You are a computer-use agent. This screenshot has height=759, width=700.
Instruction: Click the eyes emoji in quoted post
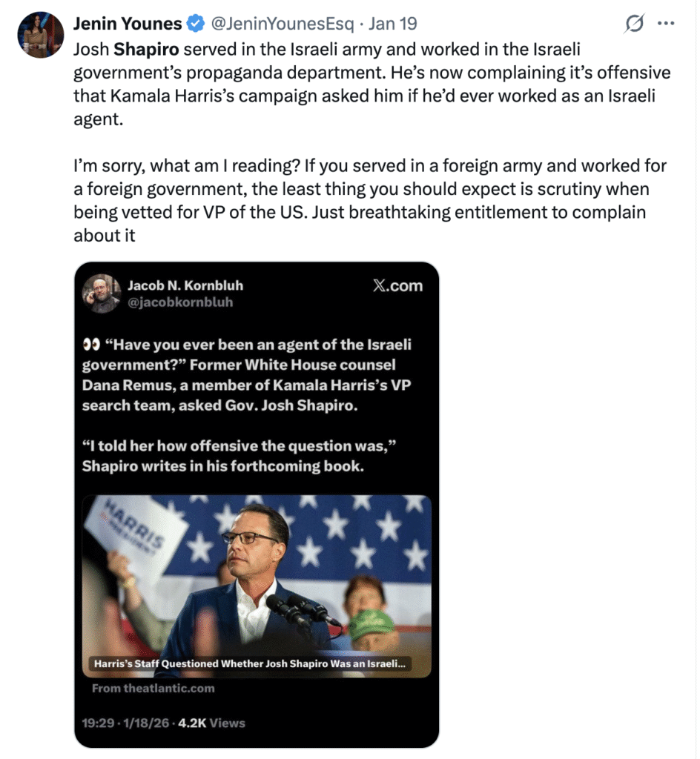[x=91, y=345]
